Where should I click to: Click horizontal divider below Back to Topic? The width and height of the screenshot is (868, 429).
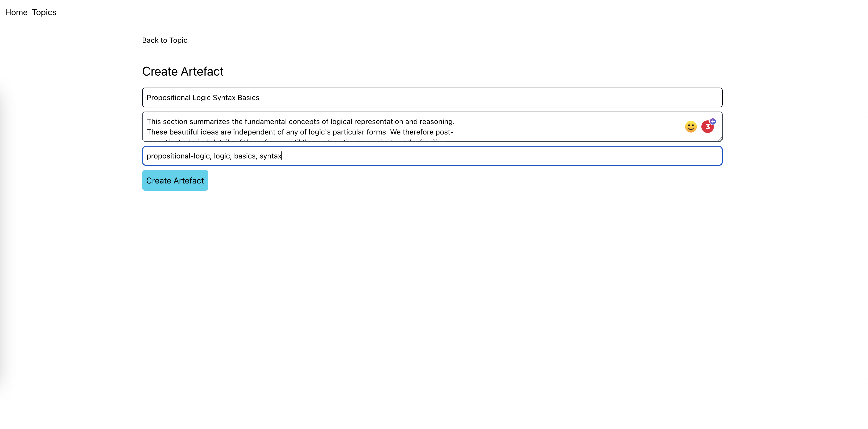tap(432, 54)
